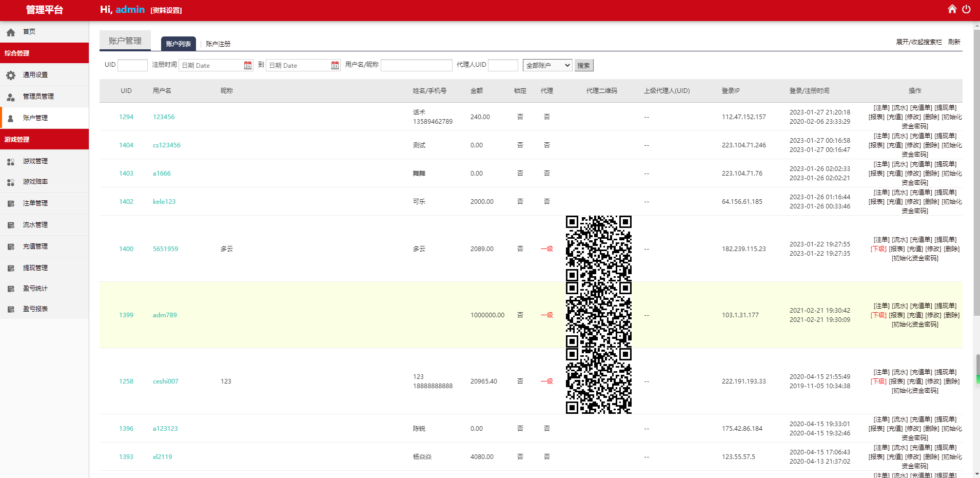This screenshot has width=980, height=478.
Task: Click [修改] for user 123456
Action: tap(913, 117)
